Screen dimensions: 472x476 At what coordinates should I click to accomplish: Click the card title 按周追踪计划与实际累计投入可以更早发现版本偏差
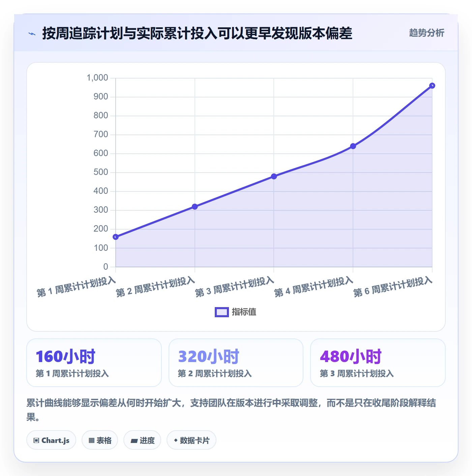[197, 33]
